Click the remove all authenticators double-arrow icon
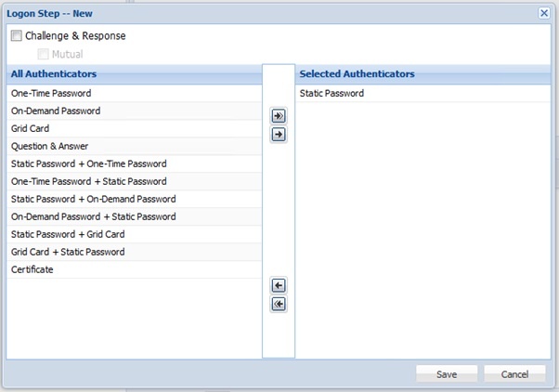Image resolution: width=559 pixels, height=392 pixels. [x=279, y=304]
